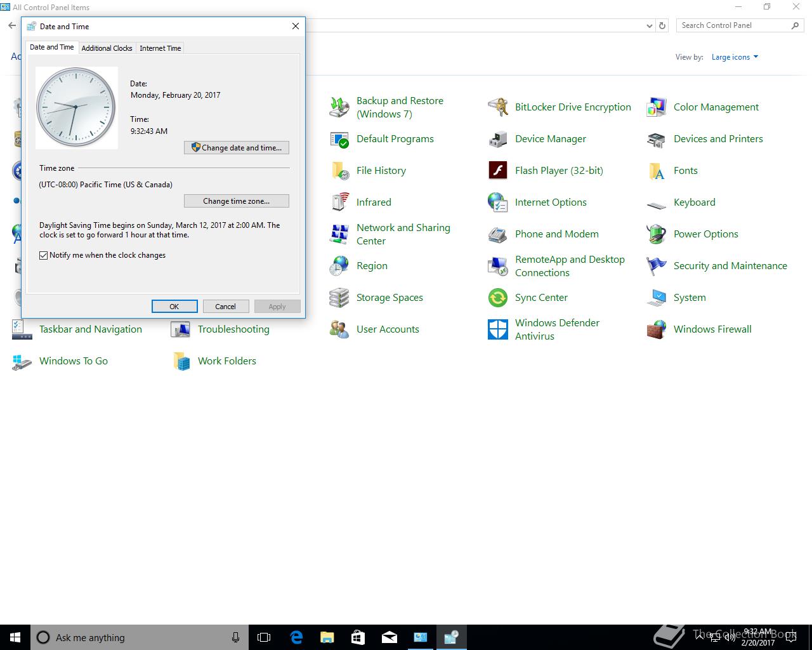Click the Work Folders icon
Screen dimensions: 812x650
click(x=181, y=361)
